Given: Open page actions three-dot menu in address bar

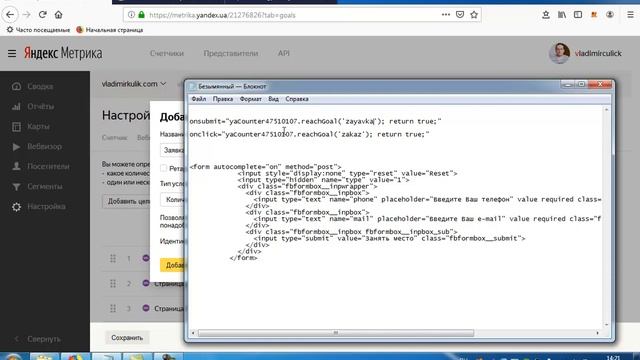Looking at the screenshot, I should [446, 15].
